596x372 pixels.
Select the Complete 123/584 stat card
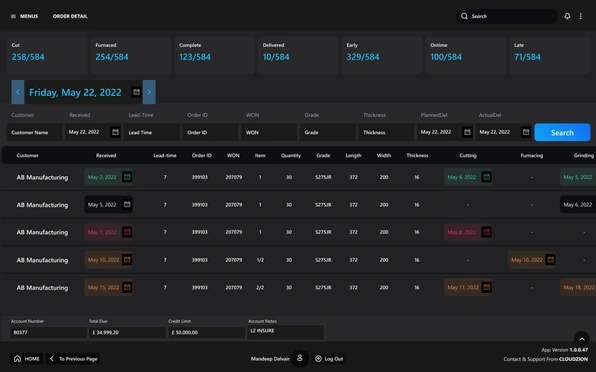215,55
